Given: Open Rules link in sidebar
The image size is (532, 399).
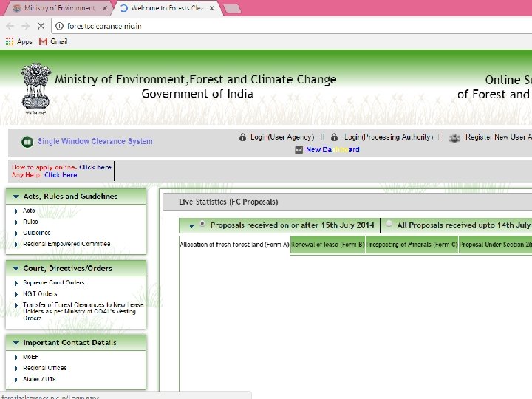Looking at the screenshot, I should point(30,222).
